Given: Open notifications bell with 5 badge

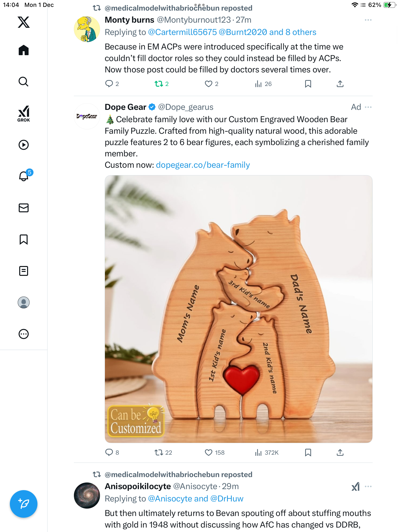Looking at the screenshot, I should [24, 176].
